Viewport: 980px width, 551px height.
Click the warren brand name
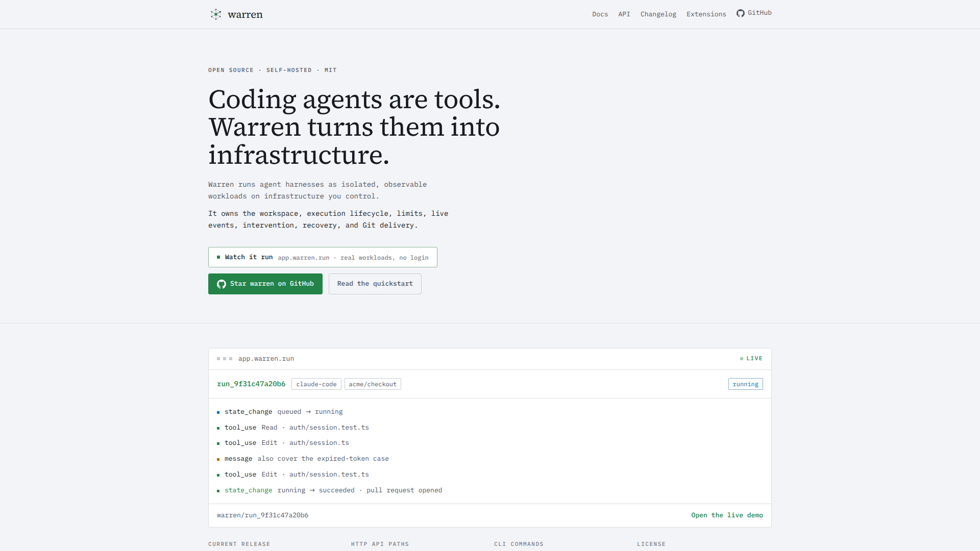(245, 15)
